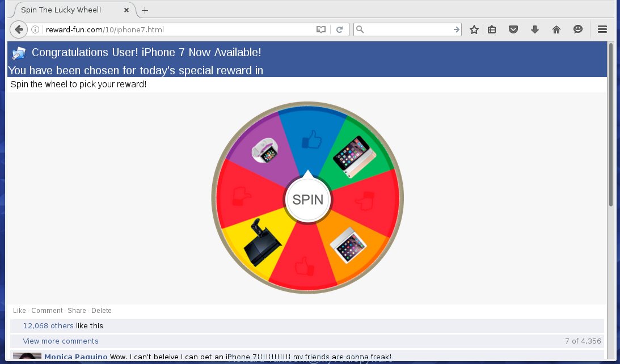This screenshot has width=620, height=364.
Task: Go to the Firefox home page
Action: click(x=556, y=29)
